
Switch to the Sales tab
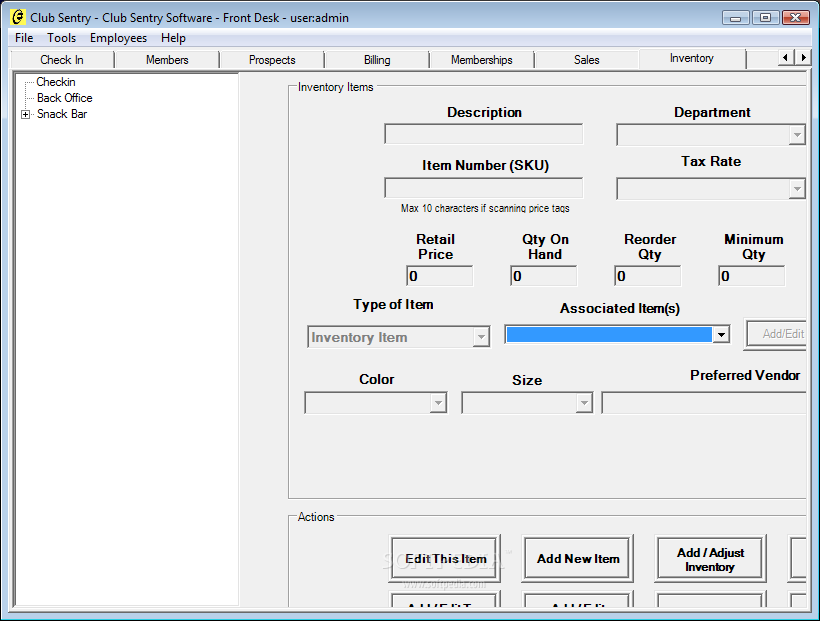tap(587, 60)
